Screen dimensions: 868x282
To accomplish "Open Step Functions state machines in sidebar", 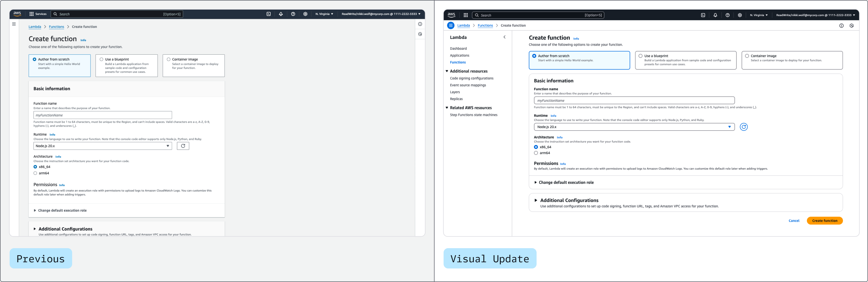I will 474,115.
